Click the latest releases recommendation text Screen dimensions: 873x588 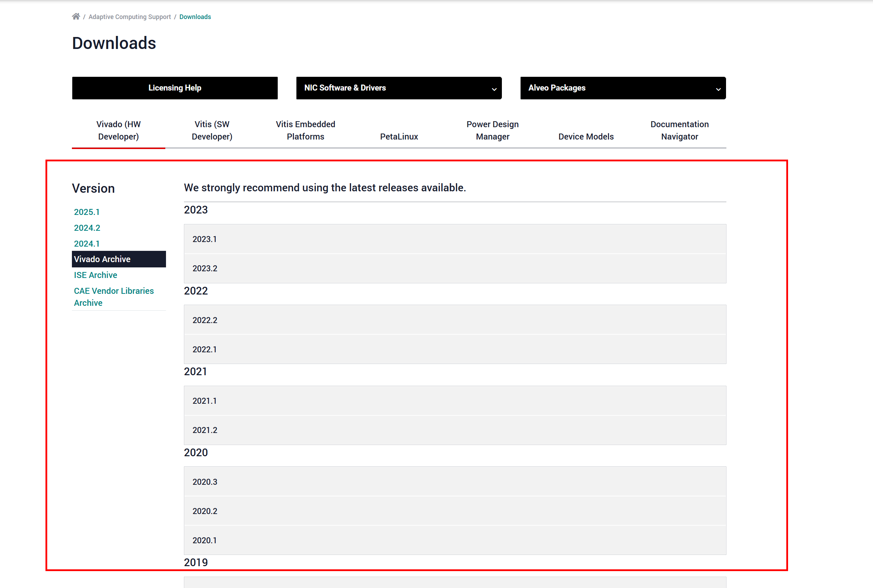(325, 187)
